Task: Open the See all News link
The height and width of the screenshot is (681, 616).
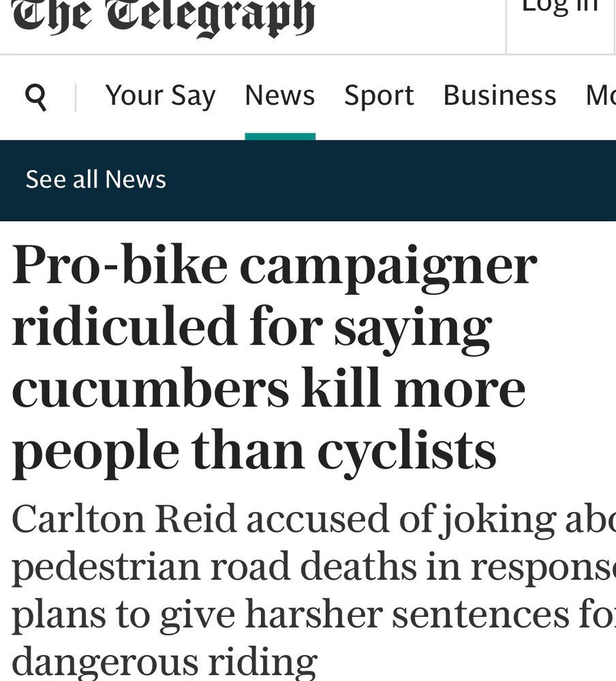Action: (95, 179)
